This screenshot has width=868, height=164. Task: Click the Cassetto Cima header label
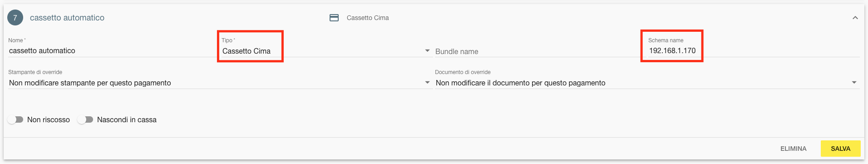click(x=368, y=18)
